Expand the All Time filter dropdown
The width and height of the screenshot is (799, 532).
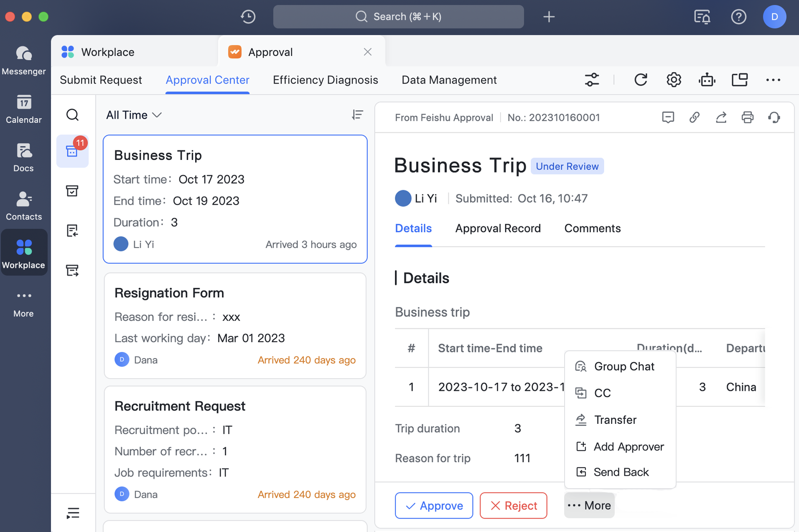[x=133, y=115]
